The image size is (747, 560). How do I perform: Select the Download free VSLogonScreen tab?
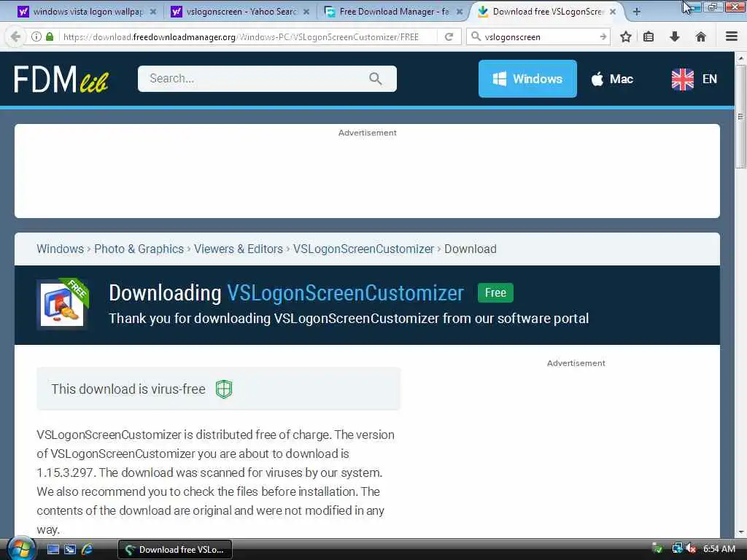pos(546,12)
